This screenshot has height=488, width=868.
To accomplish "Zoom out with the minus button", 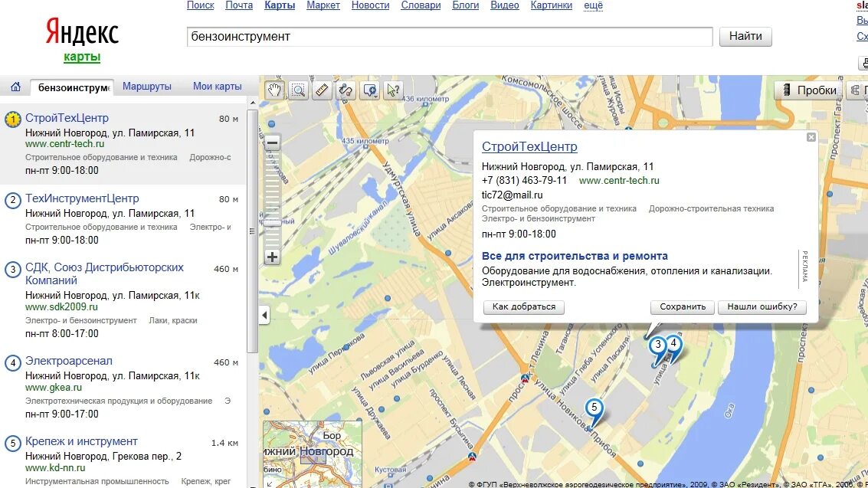I will pos(272,142).
